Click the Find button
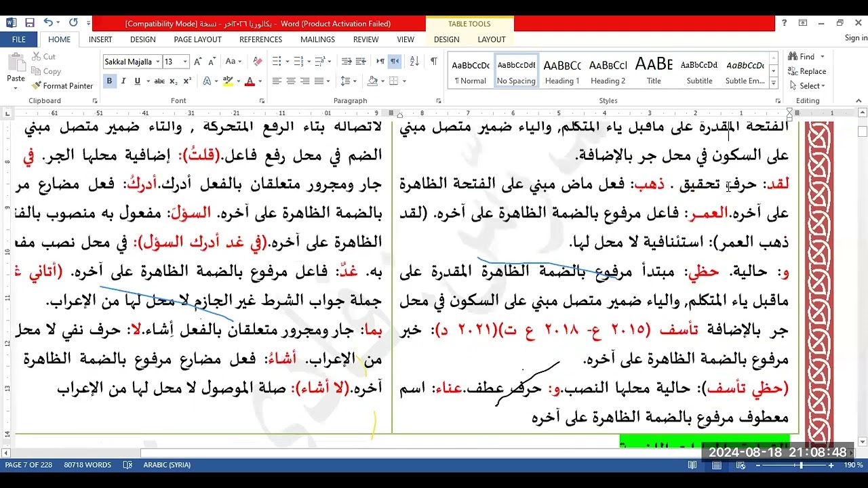Image resolution: width=868 pixels, height=488 pixels. tap(802, 57)
